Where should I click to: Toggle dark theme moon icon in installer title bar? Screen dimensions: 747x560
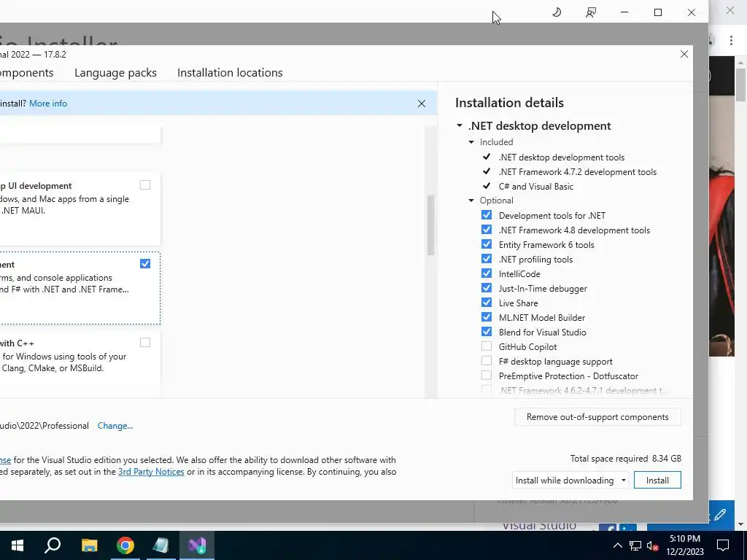(x=557, y=12)
